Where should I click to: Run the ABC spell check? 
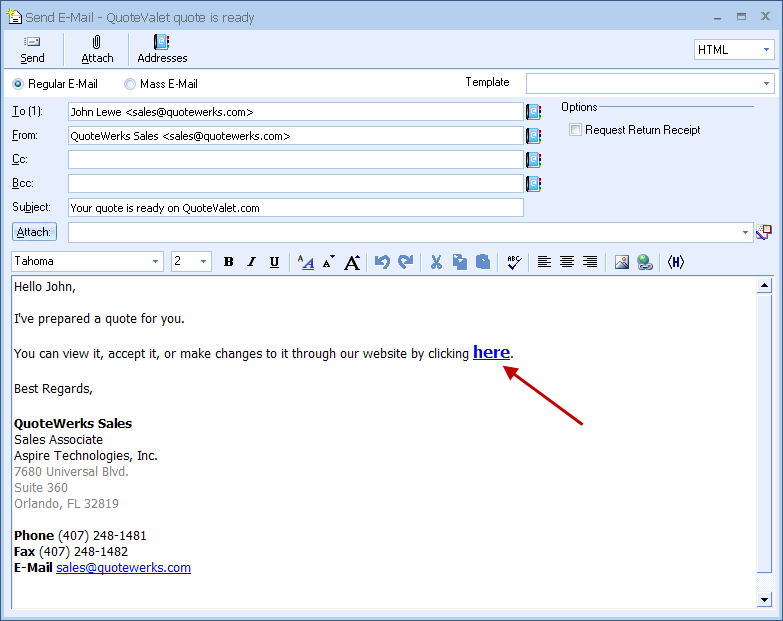click(x=514, y=262)
